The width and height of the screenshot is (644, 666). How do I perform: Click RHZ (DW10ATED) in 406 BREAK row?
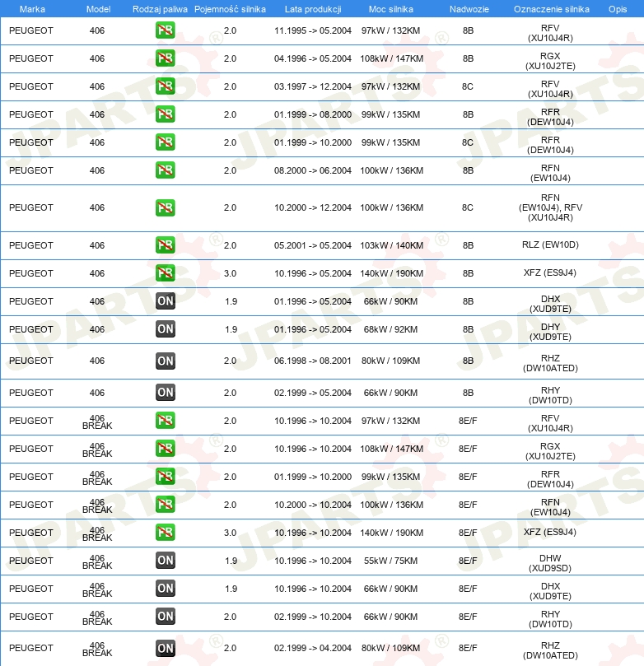click(x=550, y=650)
